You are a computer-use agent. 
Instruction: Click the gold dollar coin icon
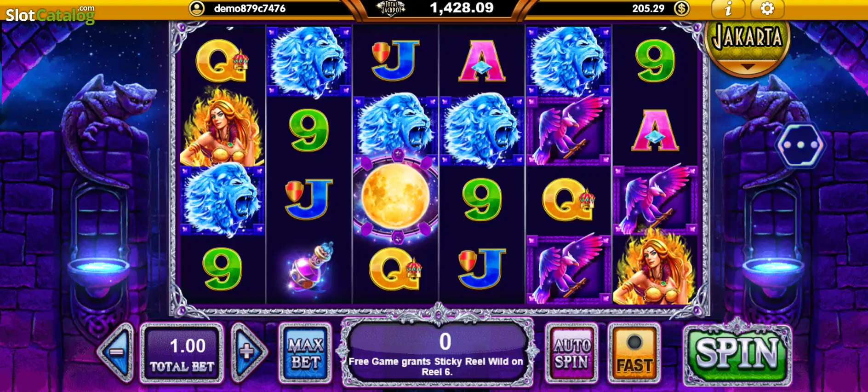pos(682,8)
